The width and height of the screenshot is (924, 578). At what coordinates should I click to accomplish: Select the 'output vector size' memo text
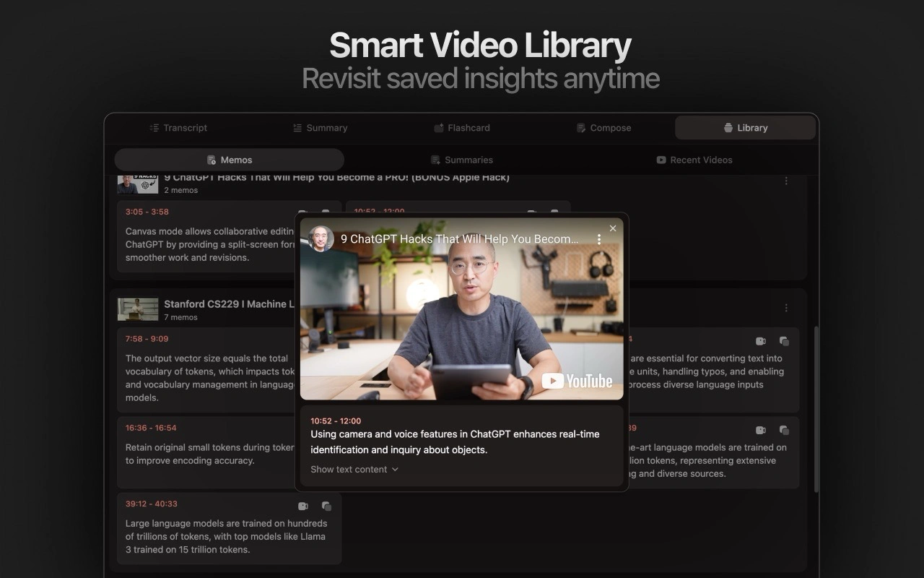210,378
